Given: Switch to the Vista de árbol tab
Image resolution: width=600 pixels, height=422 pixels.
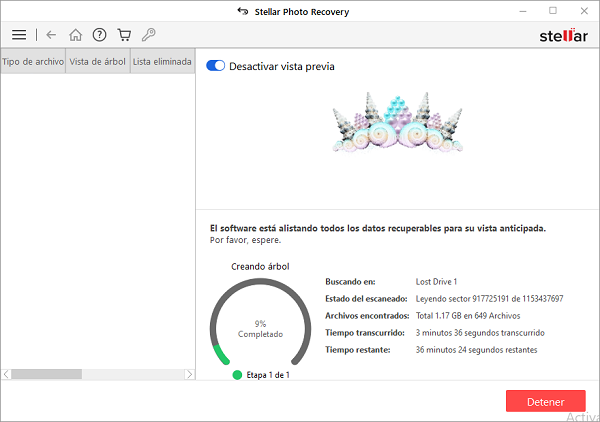Looking at the screenshot, I should pyautogui.click(x=98, y=61).
